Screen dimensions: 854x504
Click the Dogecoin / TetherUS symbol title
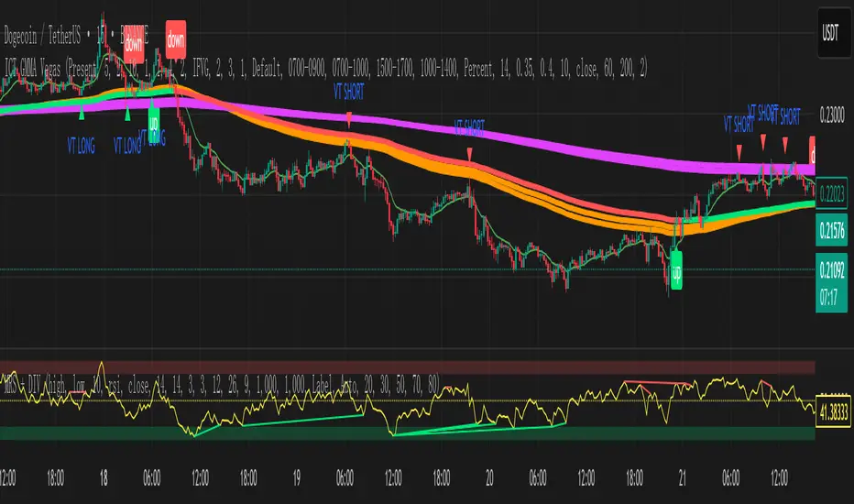tap(76, 37)
